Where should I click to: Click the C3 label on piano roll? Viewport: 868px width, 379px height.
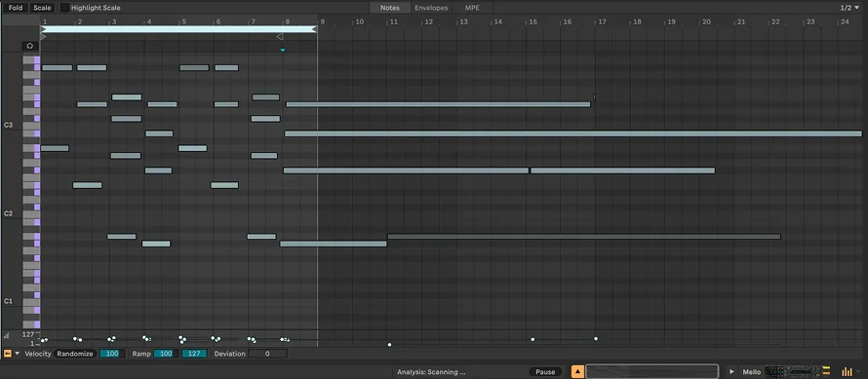click(x=9, y=126)
